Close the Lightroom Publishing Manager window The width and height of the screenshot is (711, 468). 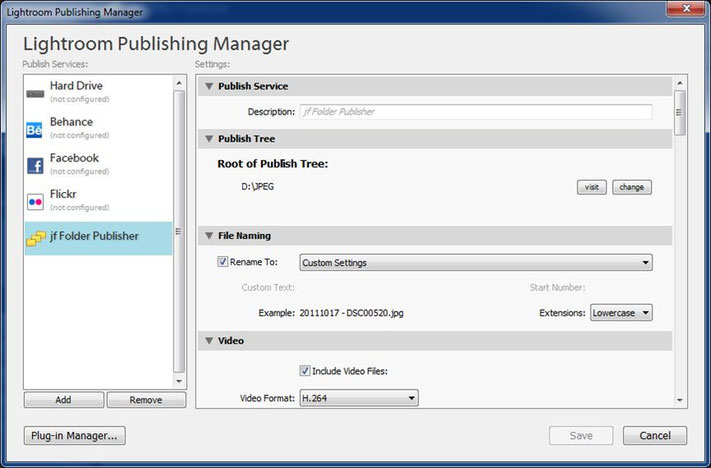pyautogui.click(x=687, y=8)
